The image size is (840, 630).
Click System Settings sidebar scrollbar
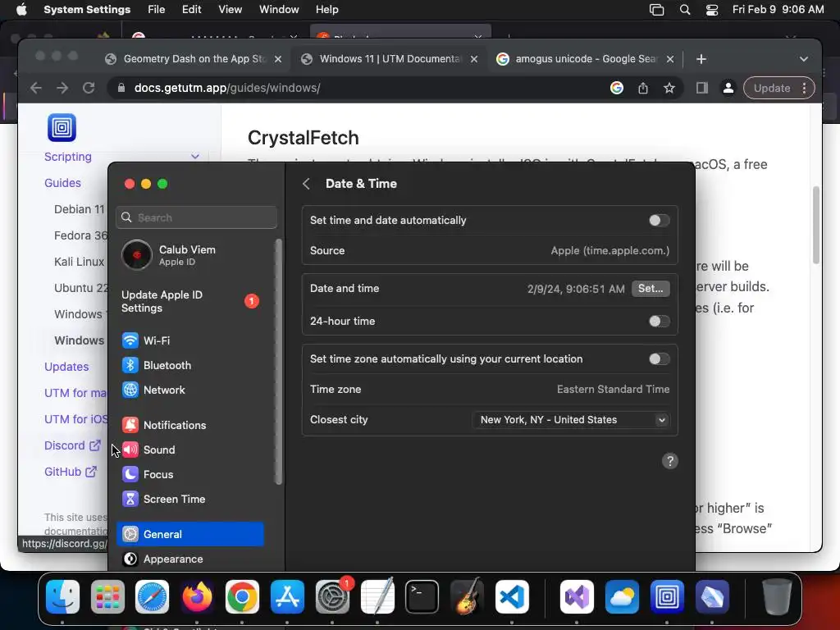[x=278, y=362]
